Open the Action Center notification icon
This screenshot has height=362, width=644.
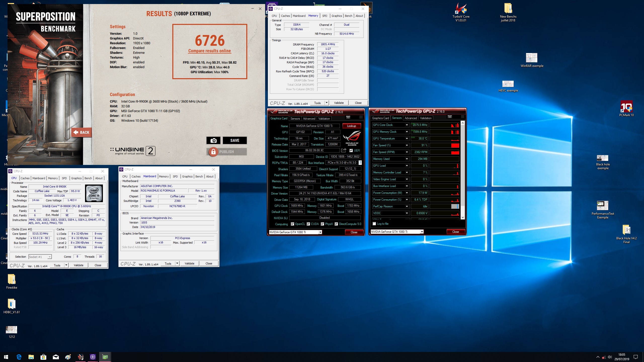point(636,357)
